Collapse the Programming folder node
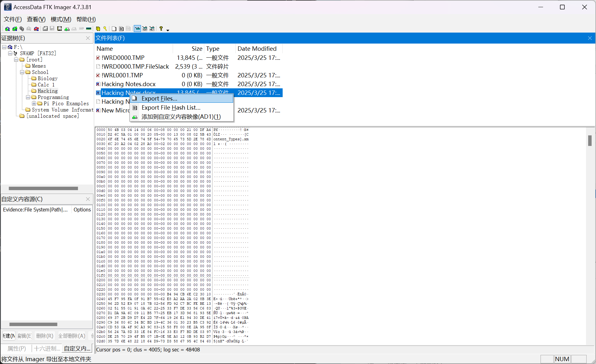The image size is (596, 364). pyautogui.click(x=28, y=97)
